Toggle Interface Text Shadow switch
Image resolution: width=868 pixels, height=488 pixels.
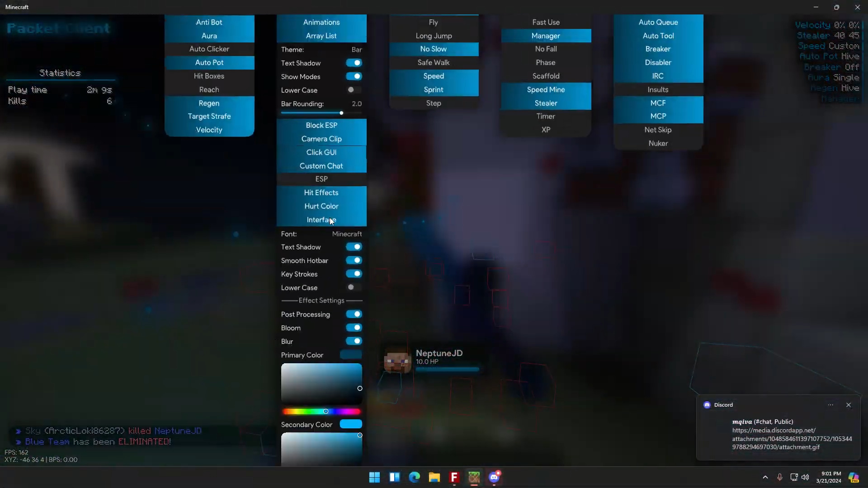coord(354,247)
